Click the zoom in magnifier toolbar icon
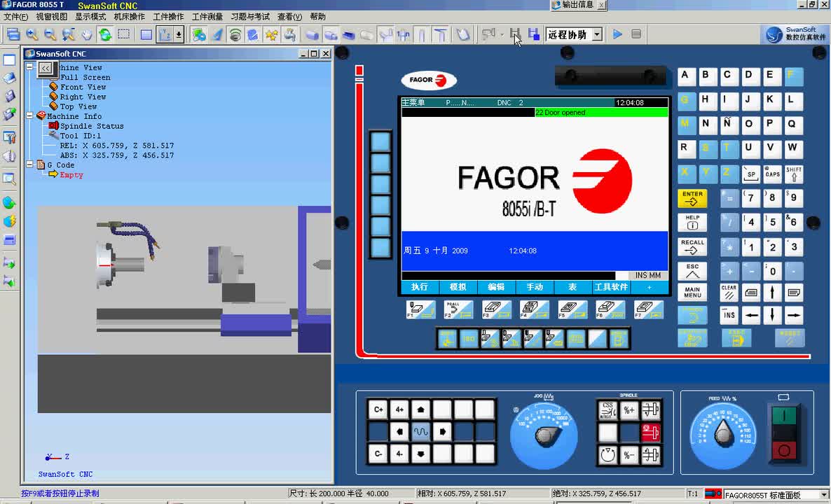The width and height of the screenshot is (831, 504). click(x=32, y=35)
